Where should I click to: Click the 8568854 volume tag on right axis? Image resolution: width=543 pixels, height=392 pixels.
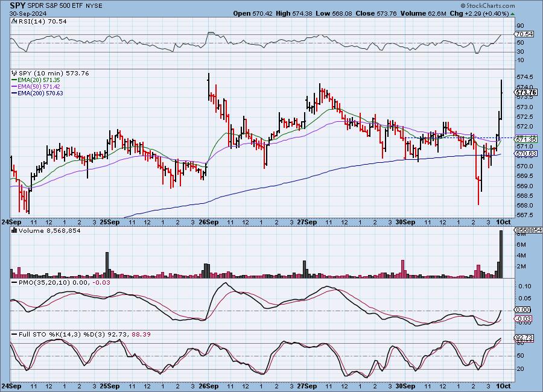point(529,230)
